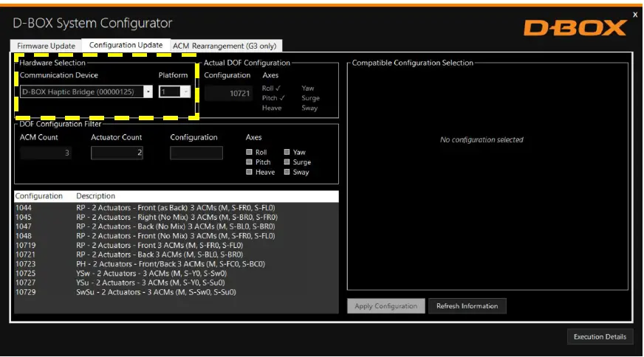
Task: Select the Configuration Update tab
Action: coord(126,45)
